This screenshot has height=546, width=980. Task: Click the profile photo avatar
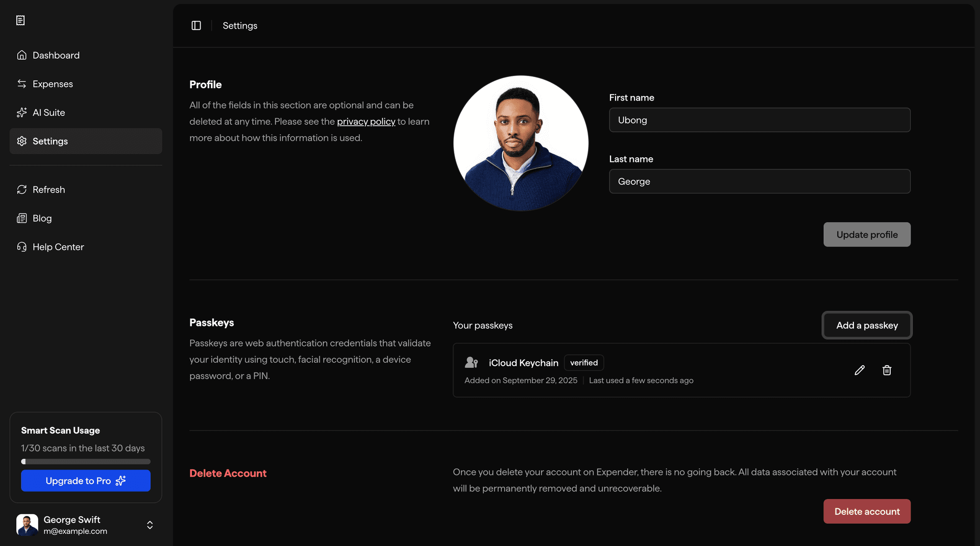(521, 144)
